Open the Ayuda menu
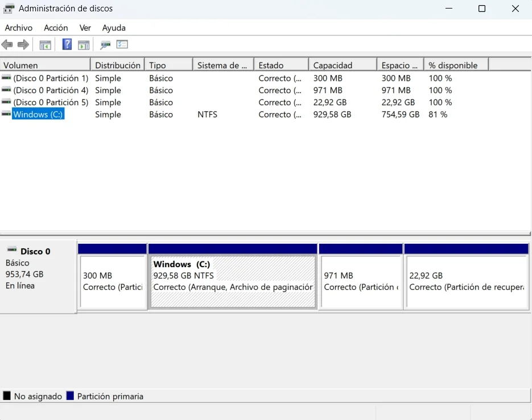 coord(114,28)
